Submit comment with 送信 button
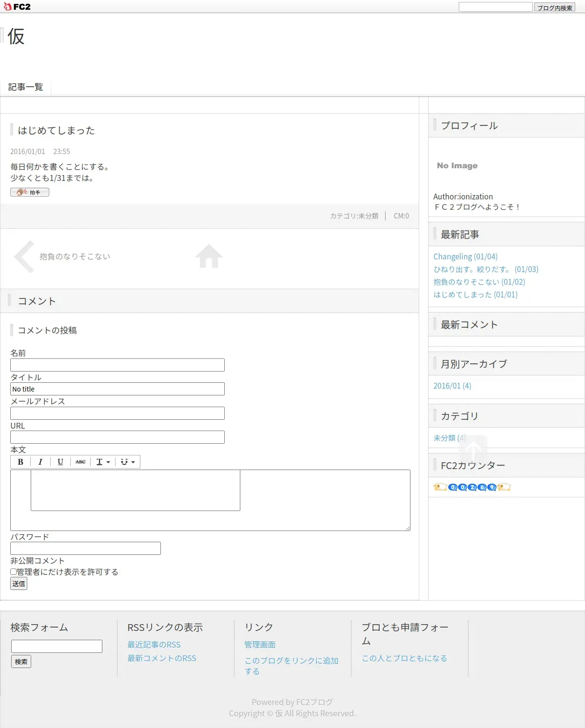The height and width of the screenshot is (728, 585). point(19,584)
